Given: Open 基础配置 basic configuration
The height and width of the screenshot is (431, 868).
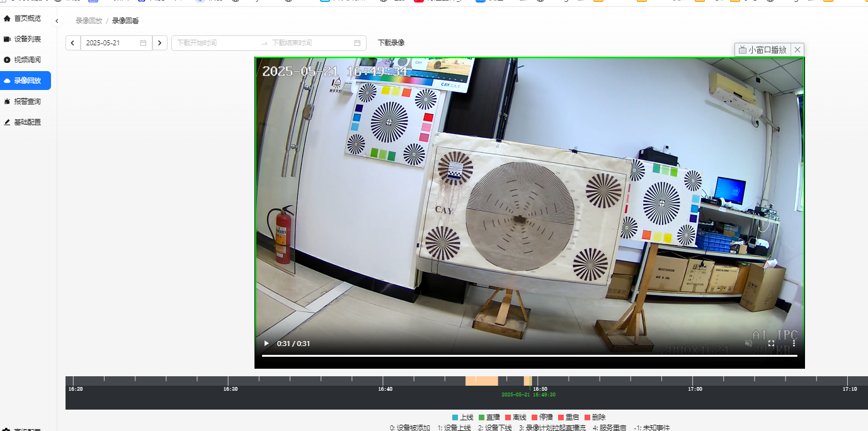Looking at the screenshot, I should pos(25,122).
